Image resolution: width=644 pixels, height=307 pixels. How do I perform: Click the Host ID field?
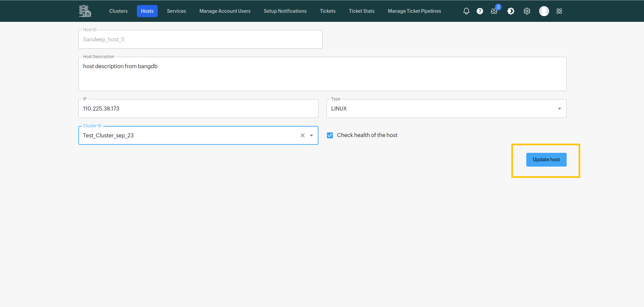200,39
